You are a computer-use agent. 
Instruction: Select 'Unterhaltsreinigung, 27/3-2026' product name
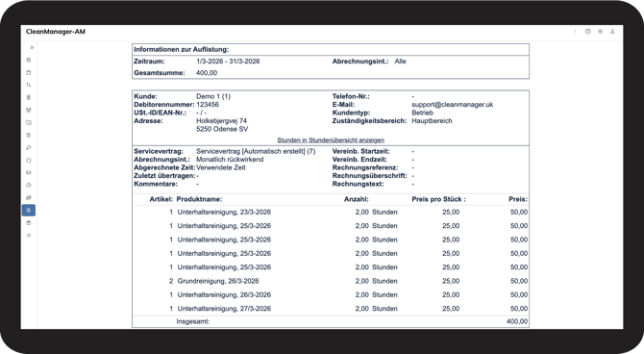click(224, 309)
